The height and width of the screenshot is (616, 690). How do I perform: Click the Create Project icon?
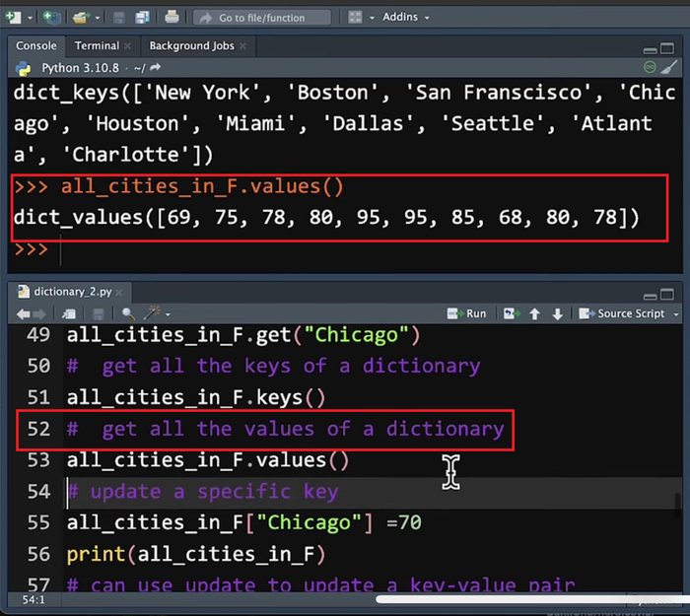(51, 17)
